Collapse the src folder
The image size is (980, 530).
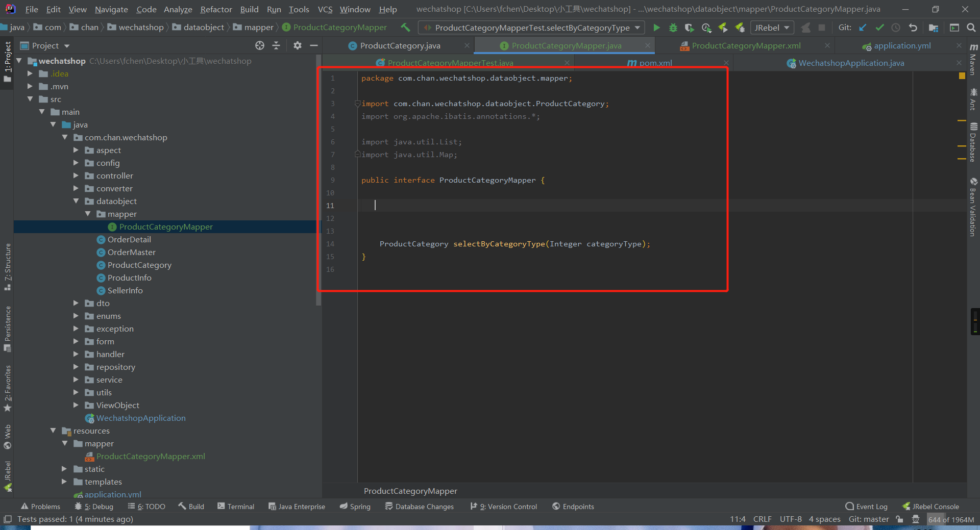tap(30, 99)
